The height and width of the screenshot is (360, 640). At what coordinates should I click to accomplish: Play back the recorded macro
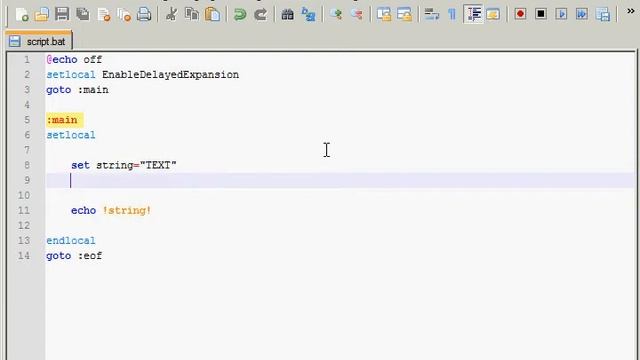pyautogui.click(x=562, y=15)
